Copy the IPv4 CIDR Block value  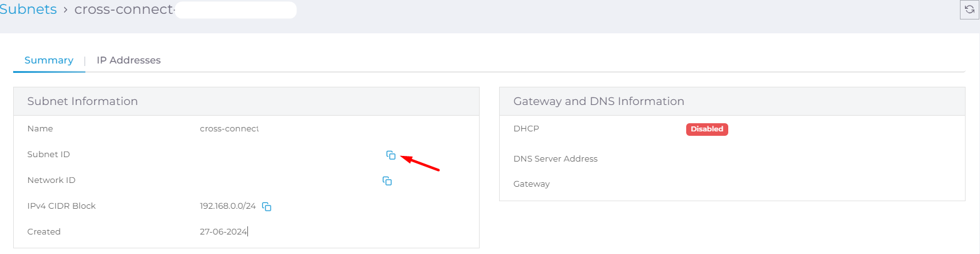coord(267,206)
